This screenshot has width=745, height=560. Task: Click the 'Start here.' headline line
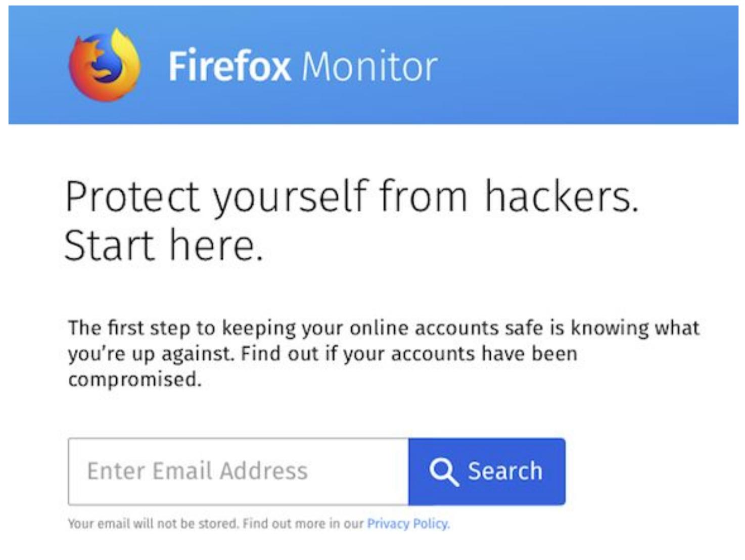[164, 246]
